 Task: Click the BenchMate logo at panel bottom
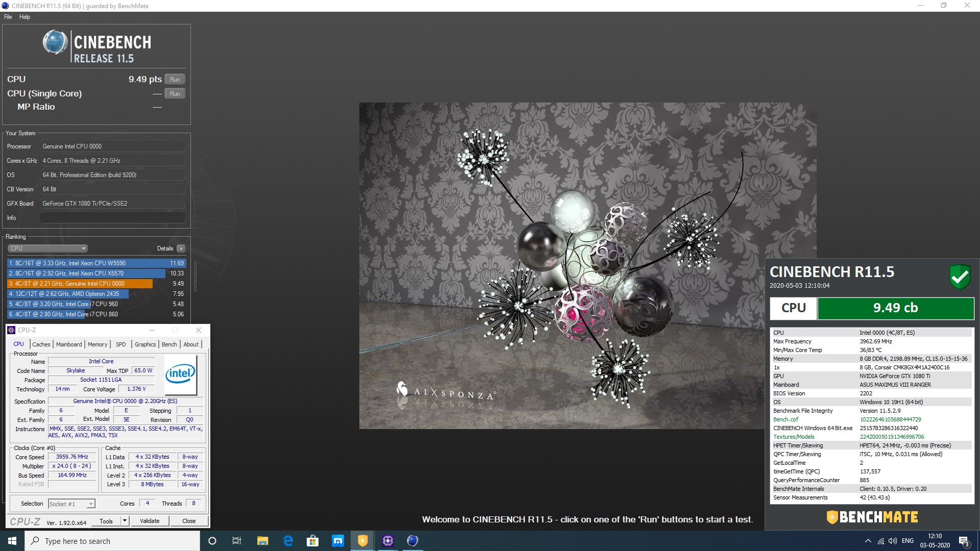(x=872, y=517)
